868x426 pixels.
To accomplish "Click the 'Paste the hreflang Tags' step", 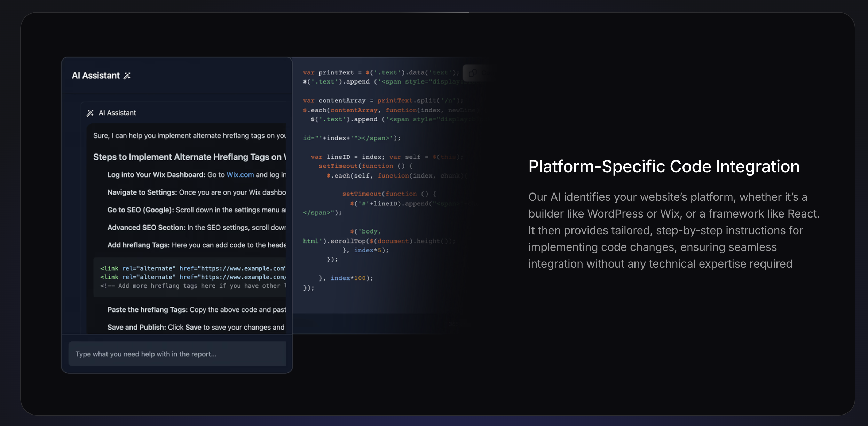I will pos(147,310).
